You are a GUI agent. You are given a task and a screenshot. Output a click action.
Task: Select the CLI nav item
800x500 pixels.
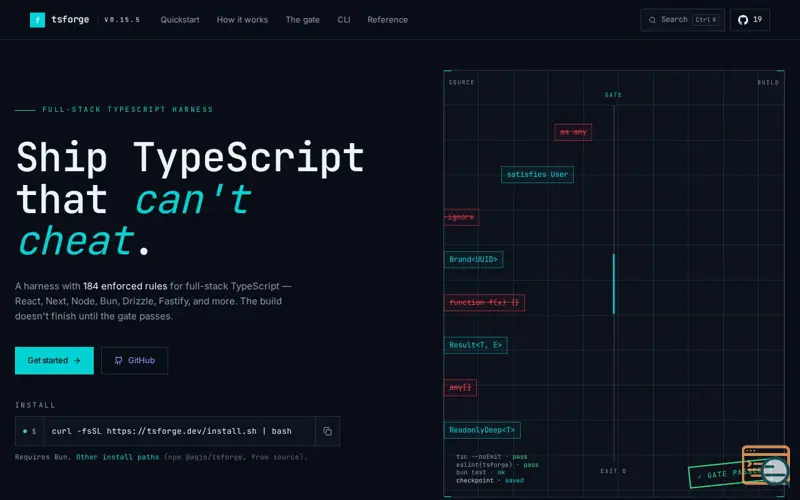tap(344, 20)
